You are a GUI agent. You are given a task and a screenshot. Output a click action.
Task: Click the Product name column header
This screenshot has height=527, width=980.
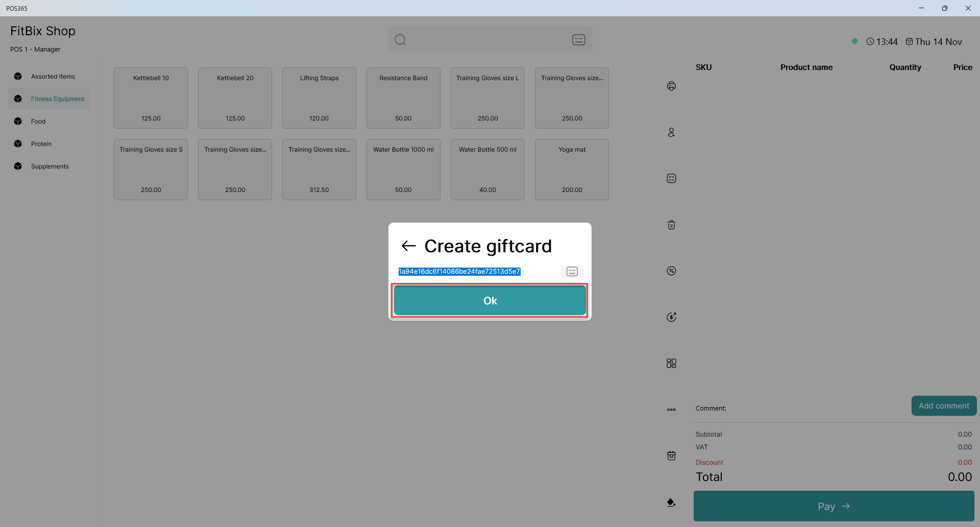point(806,67)
